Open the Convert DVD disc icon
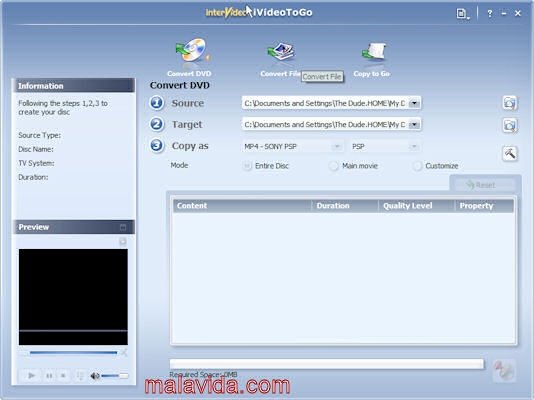 click(x=192, y=51)
